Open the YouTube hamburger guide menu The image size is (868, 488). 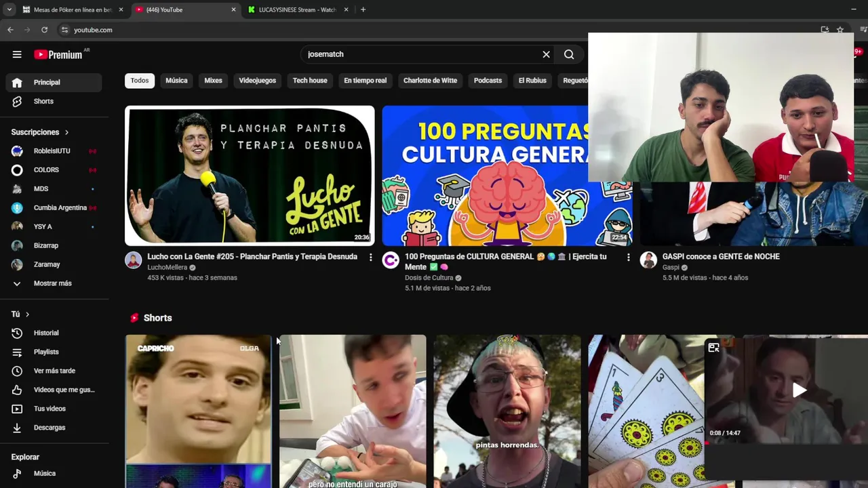(x=17, y=54)
